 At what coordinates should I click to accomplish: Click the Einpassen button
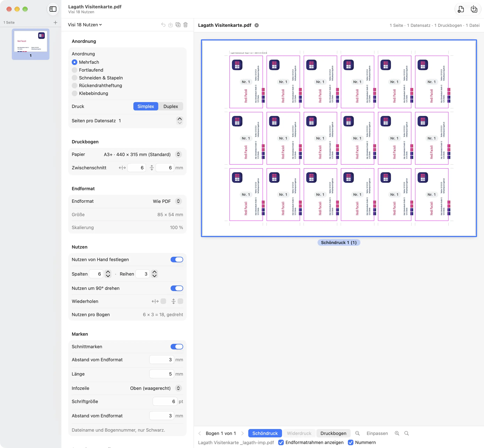377,433
